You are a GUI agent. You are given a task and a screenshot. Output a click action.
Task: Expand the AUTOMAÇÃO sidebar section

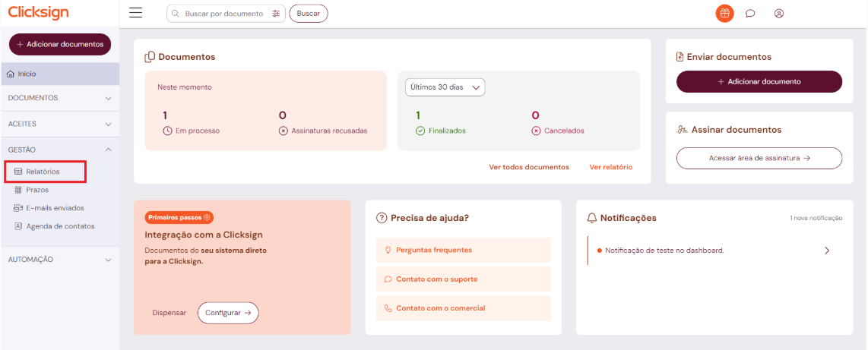coord(108,260)
